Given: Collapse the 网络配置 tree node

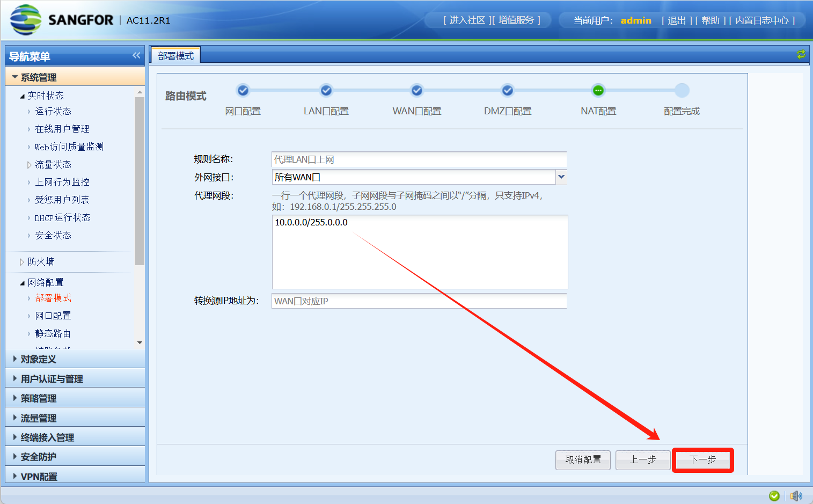Looking at the screenshot, I should point(22,283).
